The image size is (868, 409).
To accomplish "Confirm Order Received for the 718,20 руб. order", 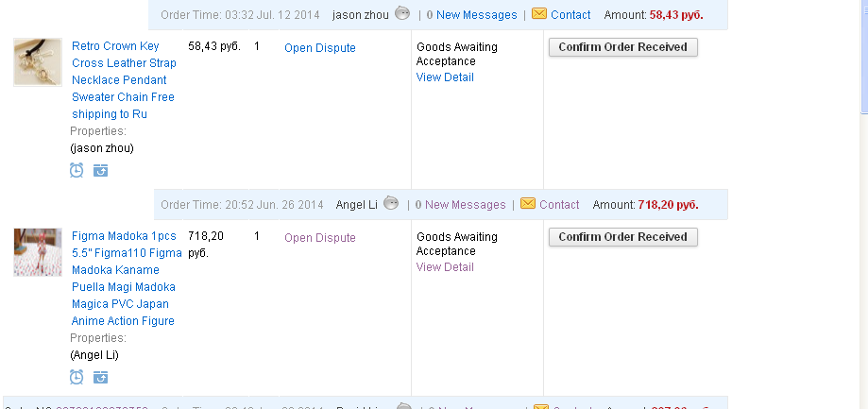I will [x=622, y=237].
